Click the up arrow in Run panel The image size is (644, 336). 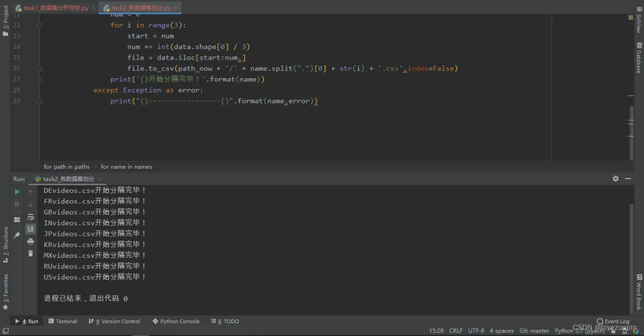(x=31, y=192)
